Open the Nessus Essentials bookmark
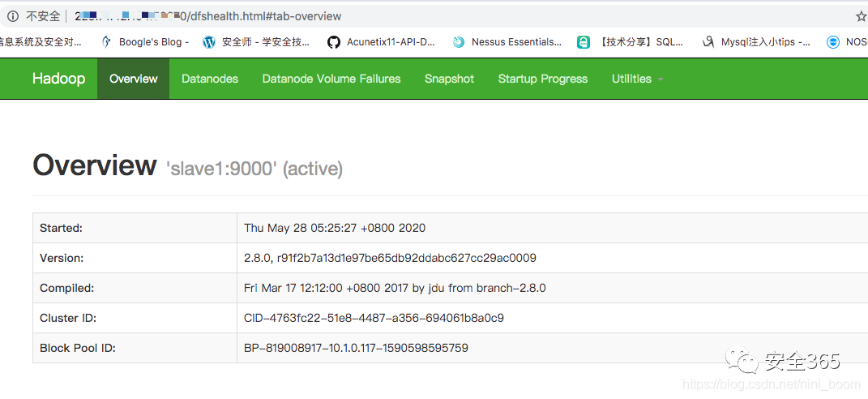This screenshot has width=868, height=399. coord(459,42)
